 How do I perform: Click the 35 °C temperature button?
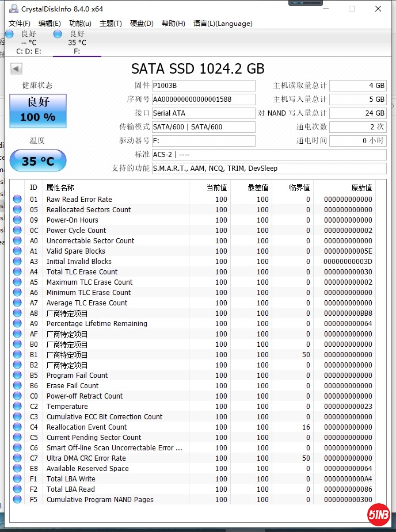38,161
